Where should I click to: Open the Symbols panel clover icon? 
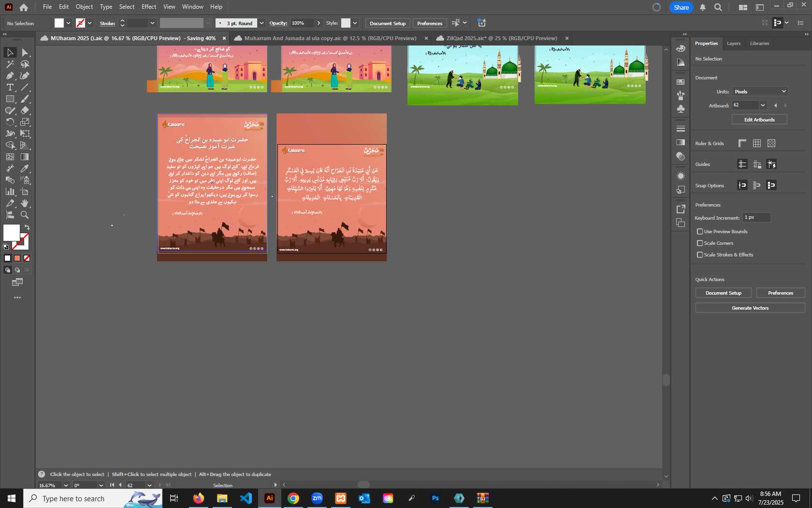click(681, 109)
